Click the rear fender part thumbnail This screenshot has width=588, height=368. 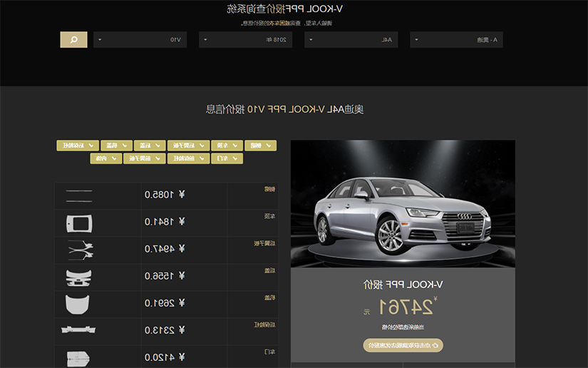click(x=81, y=250)
